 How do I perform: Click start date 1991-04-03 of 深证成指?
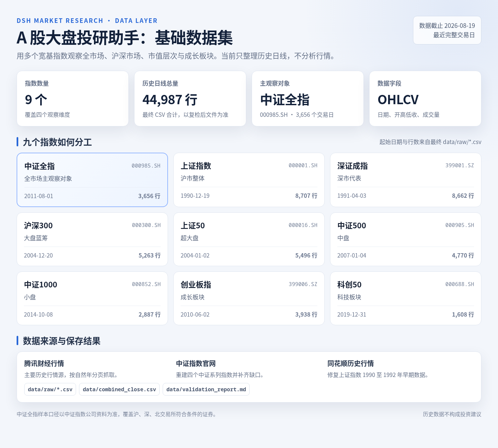pos(352,196)
